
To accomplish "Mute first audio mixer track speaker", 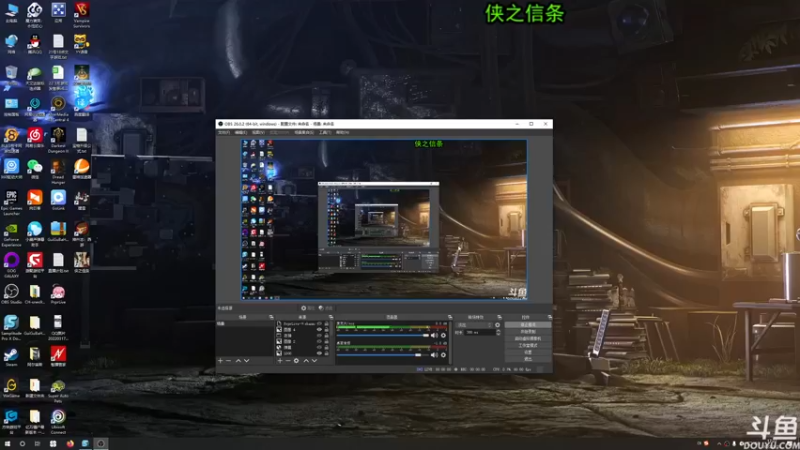I will [434, 335].
